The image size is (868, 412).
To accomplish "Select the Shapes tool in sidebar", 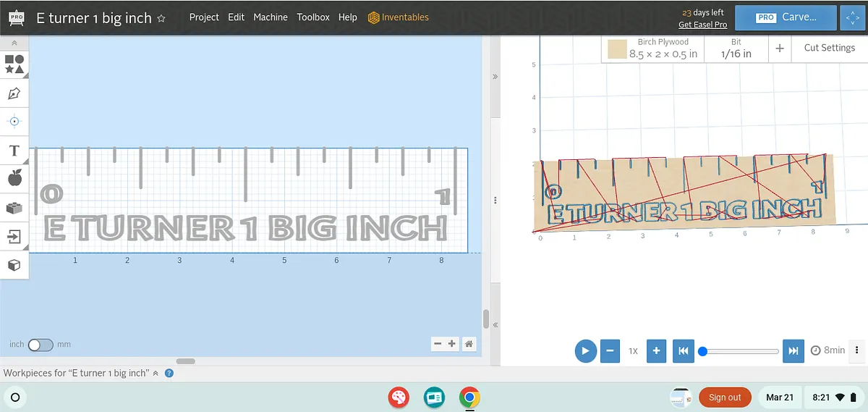I will tap(14, 64).
